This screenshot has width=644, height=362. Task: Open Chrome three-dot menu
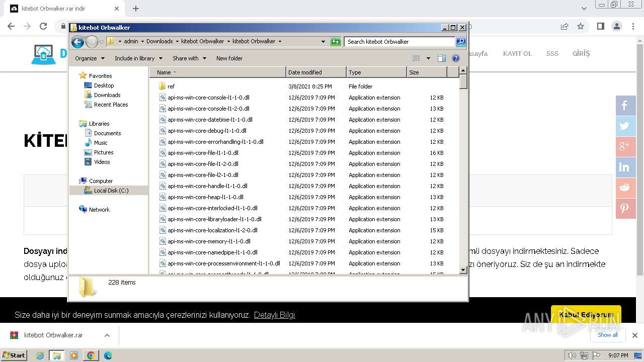pyautogui.click(x=633, y=26)
